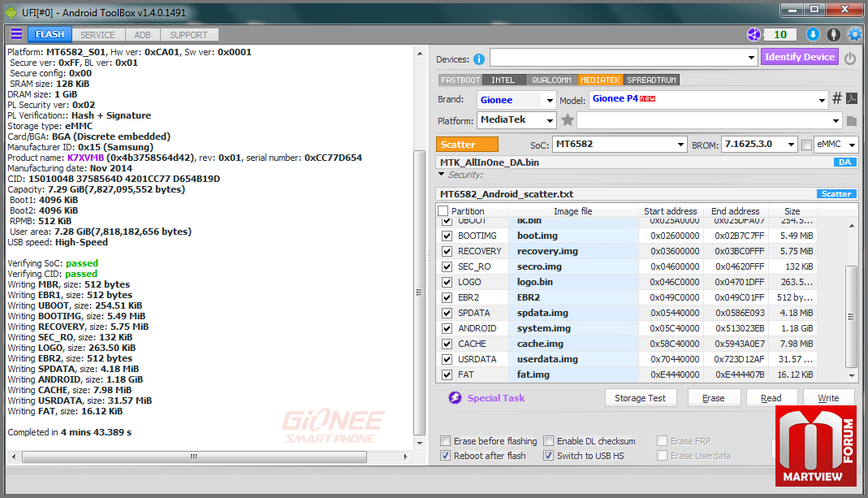Enable DL checksum checkbox
Screen dimensions: 868x498
click(548, 441)
